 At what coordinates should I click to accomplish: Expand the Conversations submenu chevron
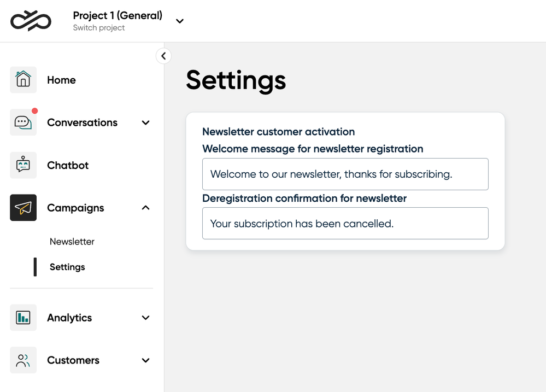click(145, 122)
